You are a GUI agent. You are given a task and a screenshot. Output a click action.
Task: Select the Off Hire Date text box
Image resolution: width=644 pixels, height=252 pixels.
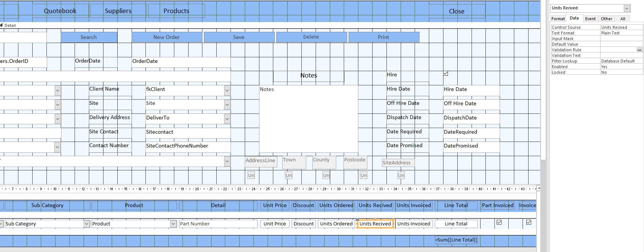tap(472, 104)
